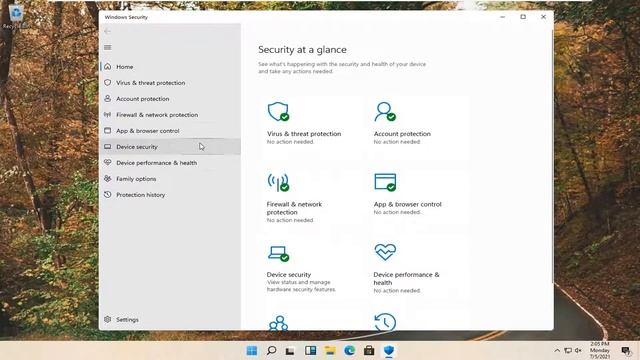Open the large Device security laptop tile icon
The height and width of the screenshot is (360, 640).
click(278, 253)
